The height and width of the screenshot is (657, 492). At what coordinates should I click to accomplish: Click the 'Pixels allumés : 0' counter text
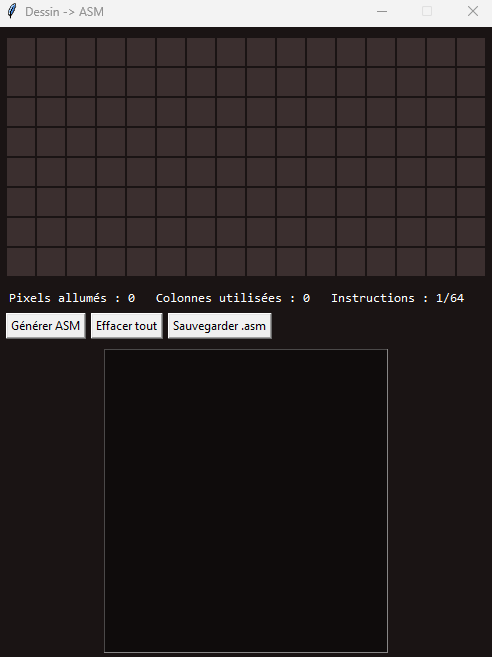(x=72, y=298)
